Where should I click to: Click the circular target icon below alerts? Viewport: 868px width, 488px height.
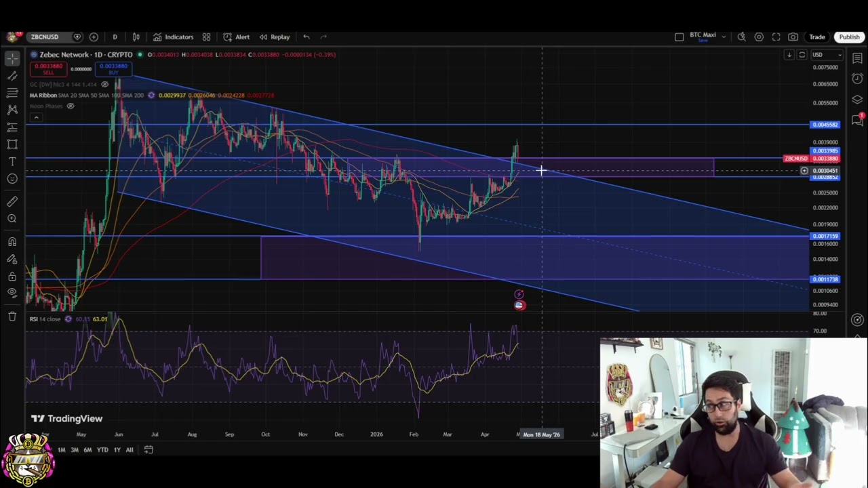[857, 320]
